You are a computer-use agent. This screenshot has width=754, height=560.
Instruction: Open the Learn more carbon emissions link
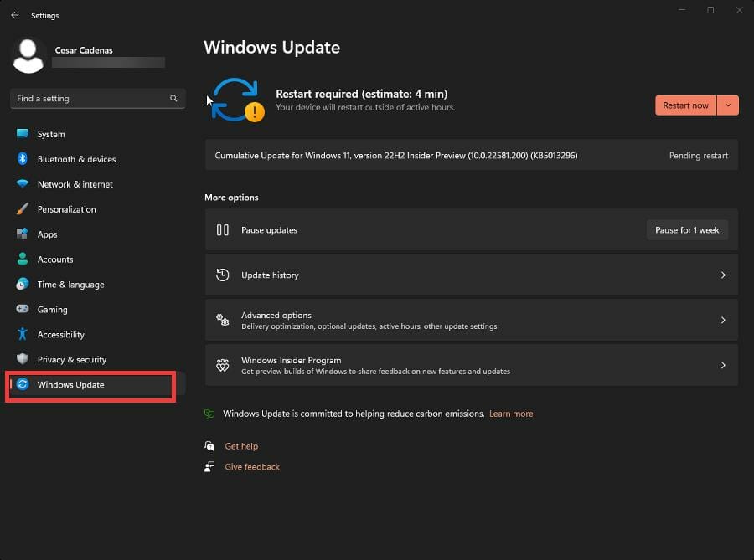pos(511,413)
